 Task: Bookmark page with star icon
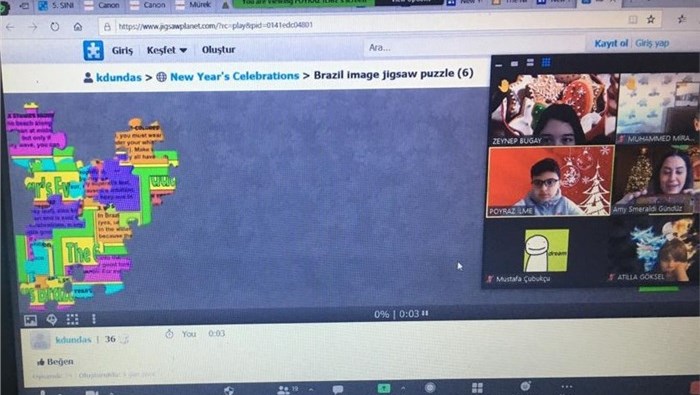[651, 19]
